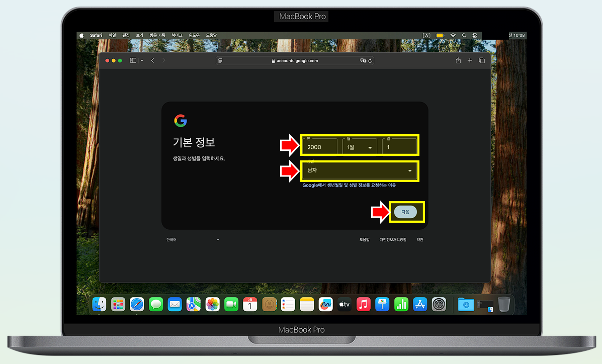The image size is (602, 364).
Task: Open System Settings gear in Dock
Action: click(x=439, y=305)
